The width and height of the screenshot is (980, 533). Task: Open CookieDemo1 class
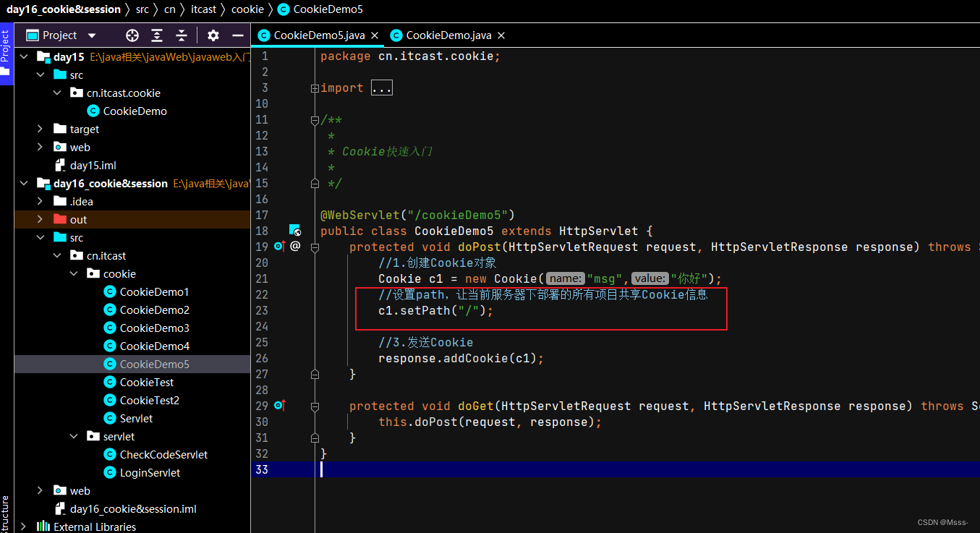click(154, 292)
